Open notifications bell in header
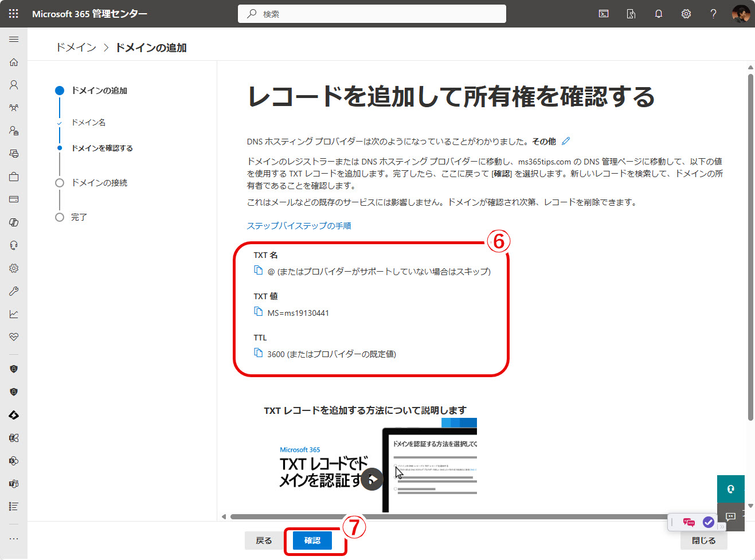The height and width of the screenshot is (560, 755). click(x=659, y=14)
